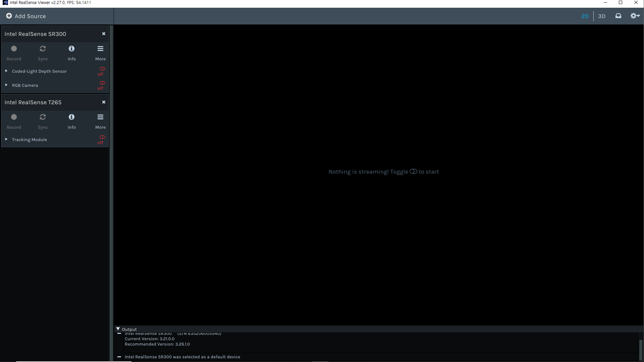644x362 pixels.
Task: Click the Sync icon in the SR300 panel
Action: pos(43,49)
